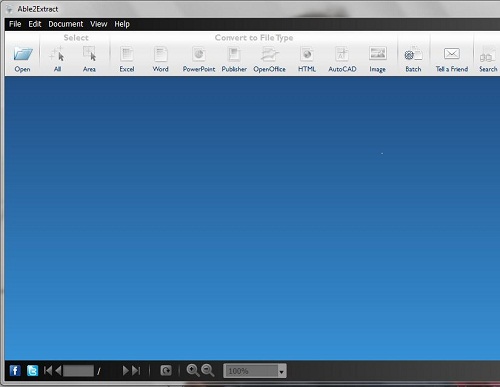Open the View menu
Viewport: 500px width, 387px height.
(x=99, y=24)
